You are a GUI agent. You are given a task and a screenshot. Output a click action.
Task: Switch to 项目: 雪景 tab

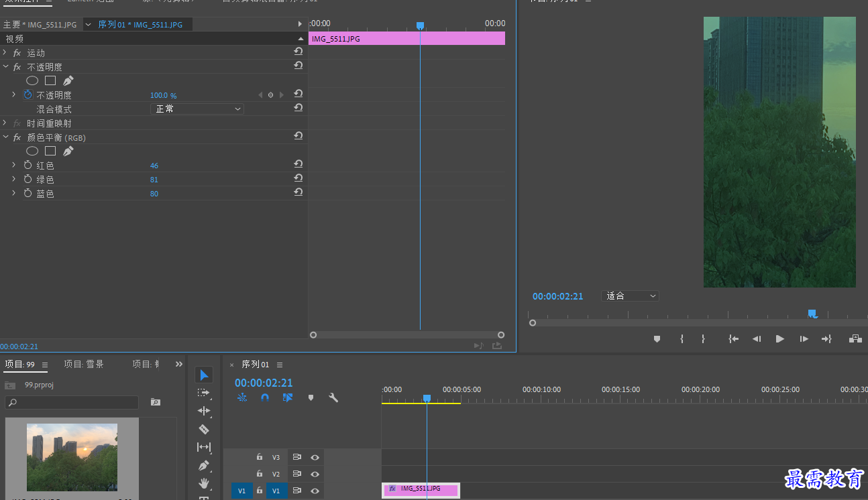pos(84,364)
